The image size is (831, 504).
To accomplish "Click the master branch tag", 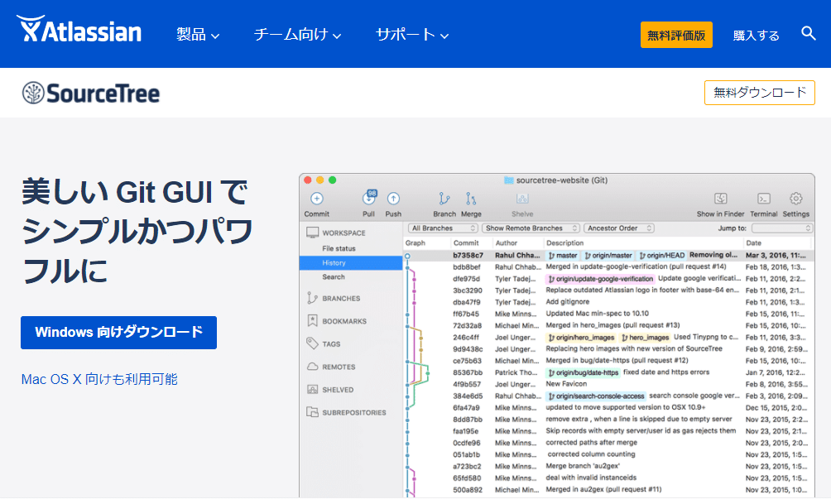I will pyautogui.click(x=562, y=256).
